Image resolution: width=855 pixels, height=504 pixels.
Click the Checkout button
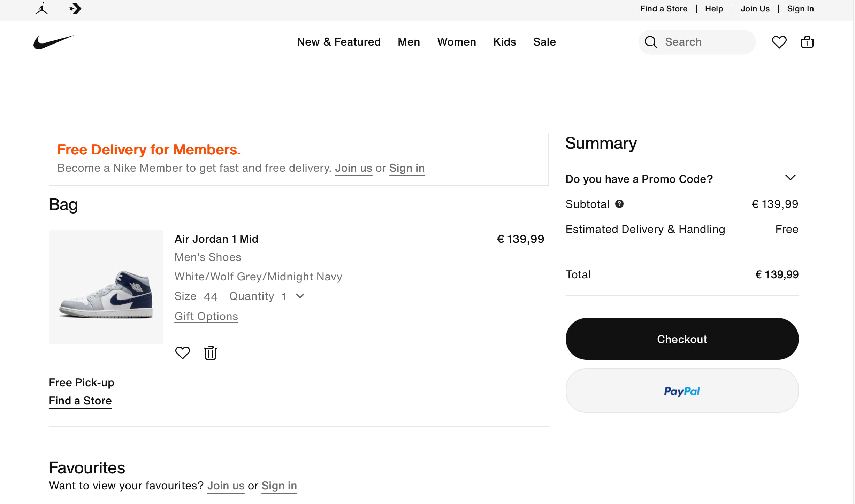tap(682, 339)
